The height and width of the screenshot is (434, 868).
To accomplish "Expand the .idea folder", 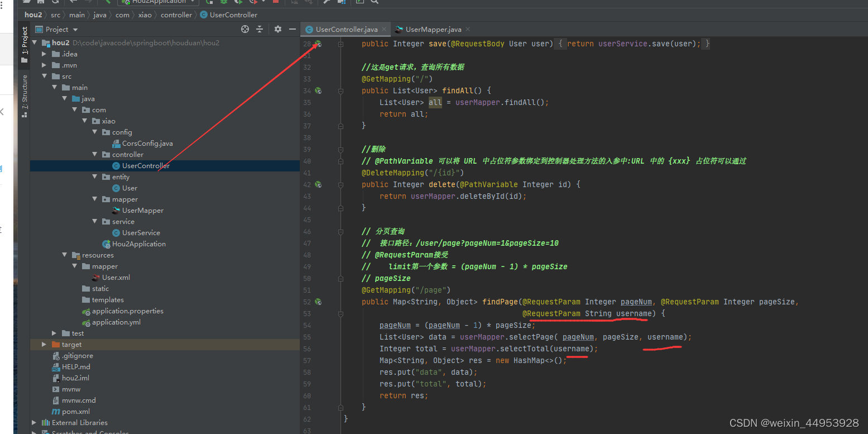I will click(44, 54).
